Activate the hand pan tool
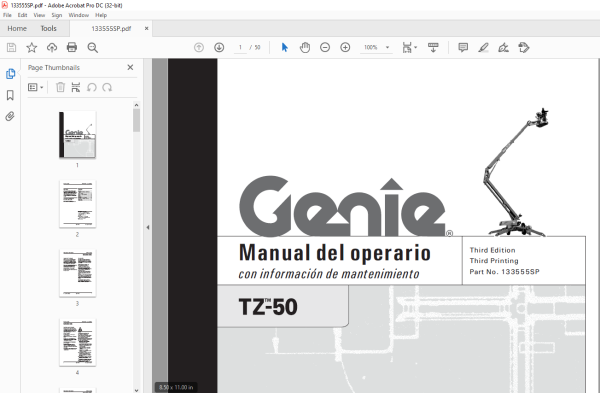 305,47
